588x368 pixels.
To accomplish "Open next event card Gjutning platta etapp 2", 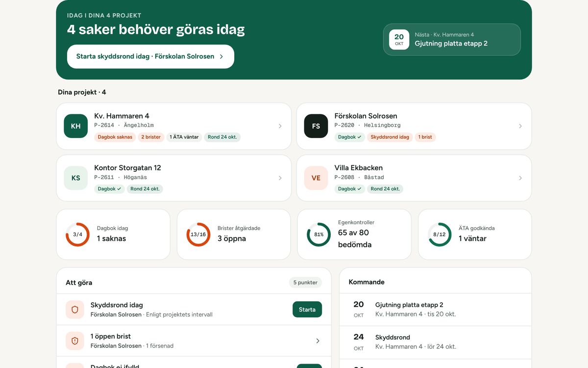I will [452, 39].
